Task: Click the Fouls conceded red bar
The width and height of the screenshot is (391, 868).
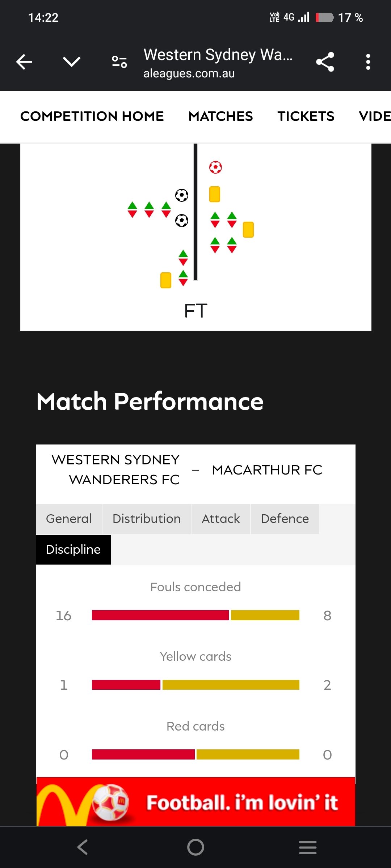Action: point(160,615)
